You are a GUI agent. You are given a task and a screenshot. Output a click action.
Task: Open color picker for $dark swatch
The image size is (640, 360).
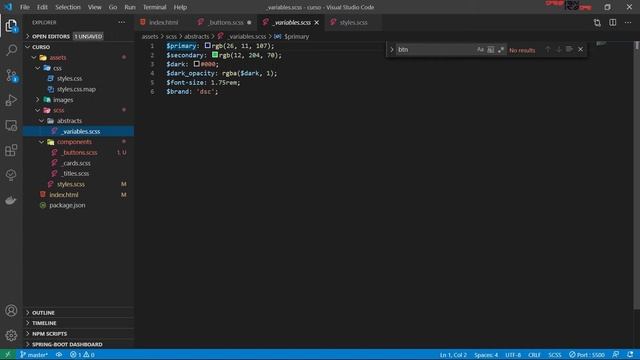[x=197, y=64]
